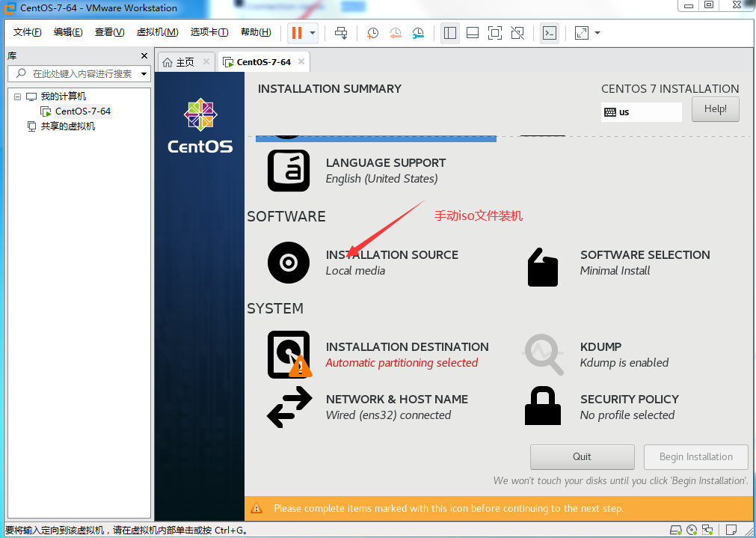
Task: Close the 库 library panel
Action: click(x=144, y=56)
